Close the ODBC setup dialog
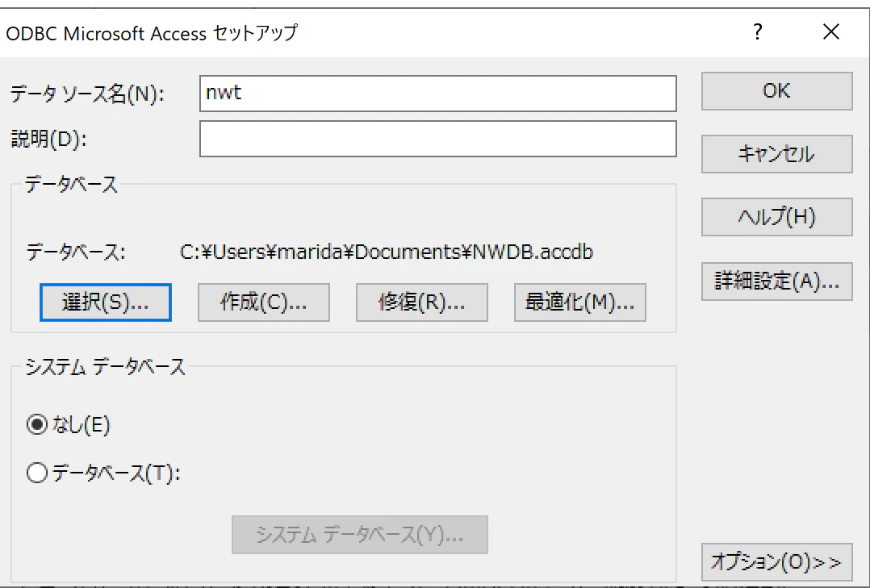The height and width of the screenshot is (588, 870). (x=831, y=32)
